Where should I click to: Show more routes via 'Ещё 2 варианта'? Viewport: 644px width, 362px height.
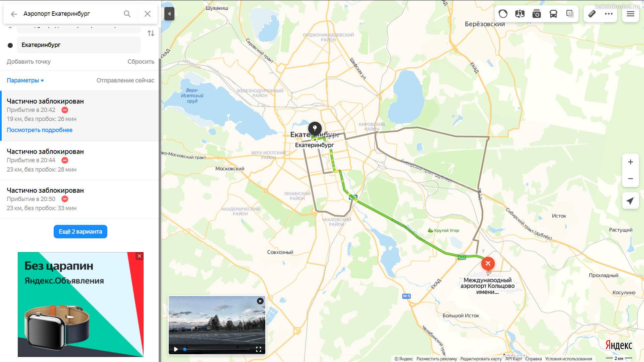(80, 232)
